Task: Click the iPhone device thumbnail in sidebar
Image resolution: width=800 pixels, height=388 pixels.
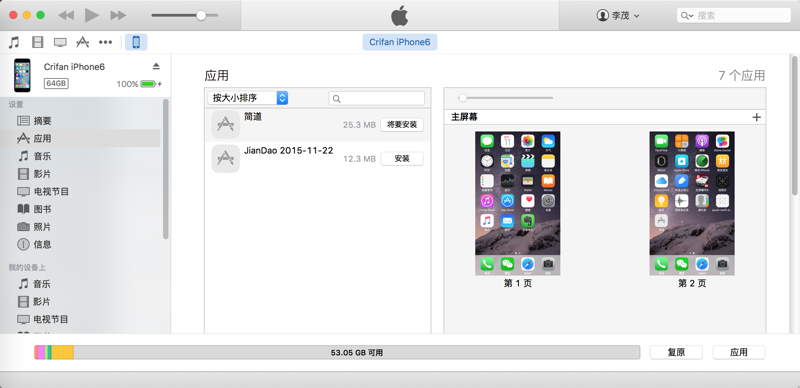Action: coord(22,75)
